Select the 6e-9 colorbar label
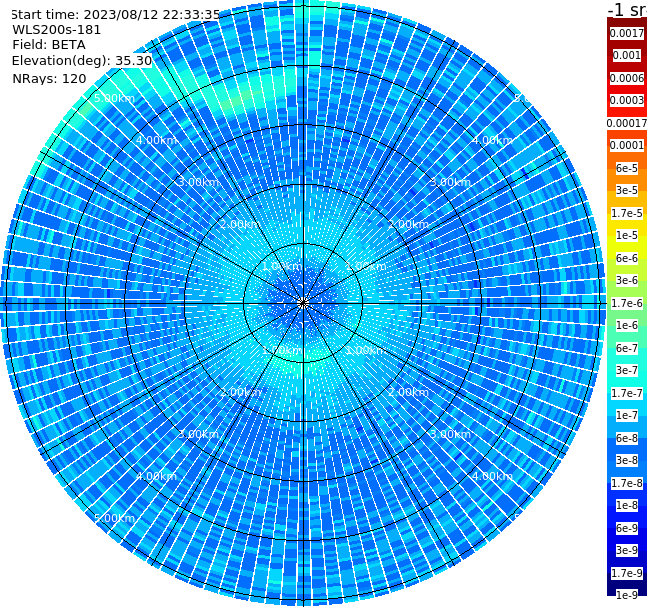 pos(627,528)
